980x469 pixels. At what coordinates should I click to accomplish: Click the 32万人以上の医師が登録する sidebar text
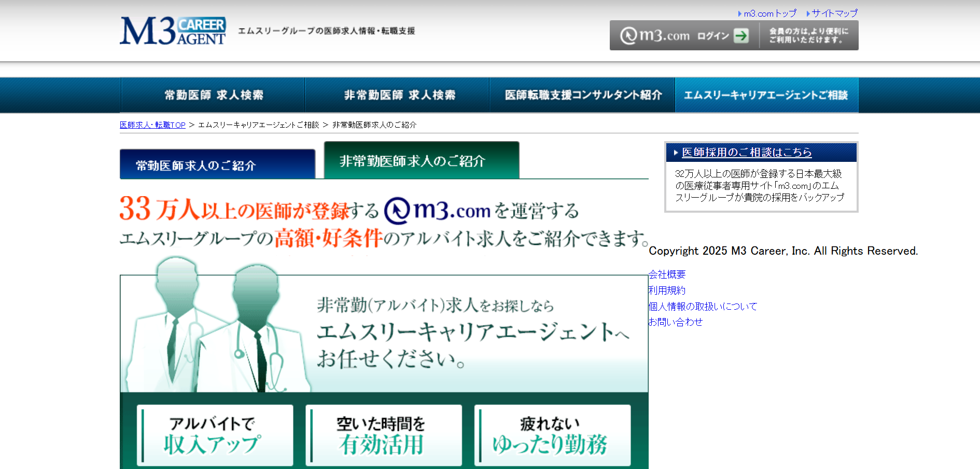coord(760,186)
